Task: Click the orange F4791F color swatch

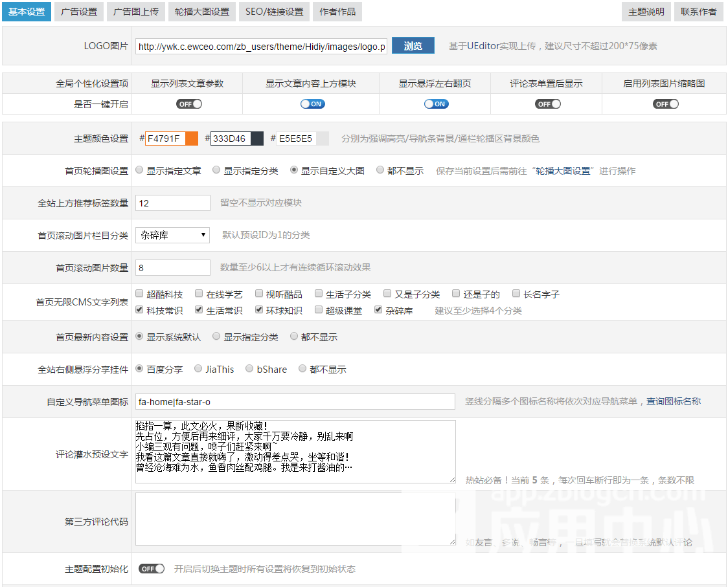Action: point(191,138)
